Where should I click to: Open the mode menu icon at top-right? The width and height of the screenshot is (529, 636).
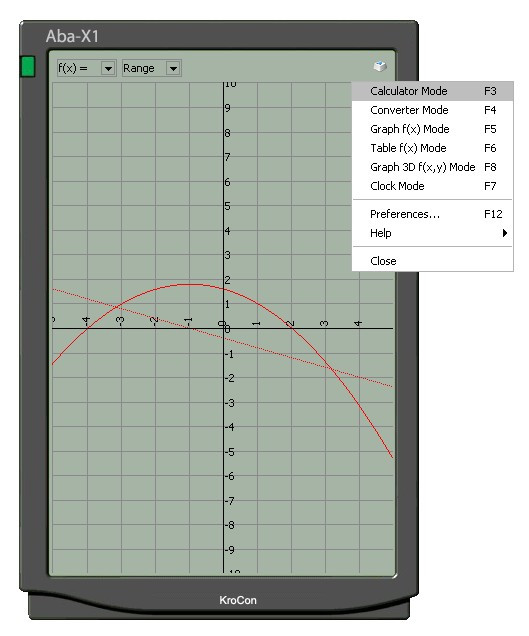[x=380, y=67]
